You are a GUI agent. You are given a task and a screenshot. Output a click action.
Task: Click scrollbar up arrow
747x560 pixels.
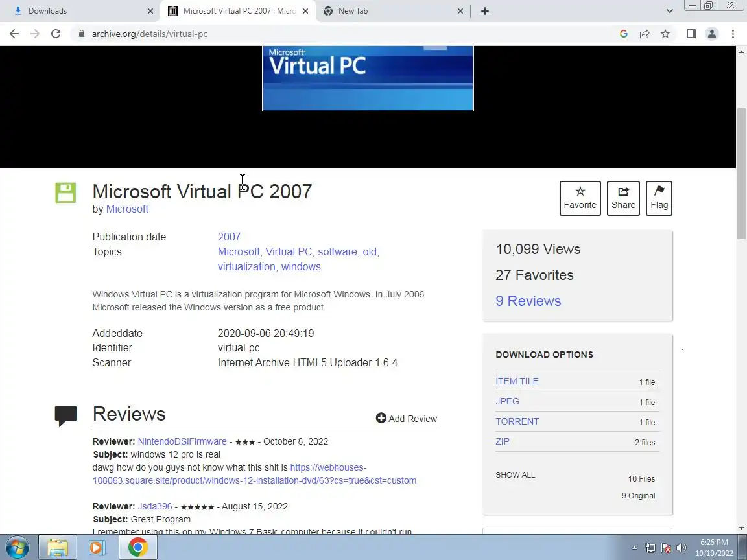coord(741,51)
